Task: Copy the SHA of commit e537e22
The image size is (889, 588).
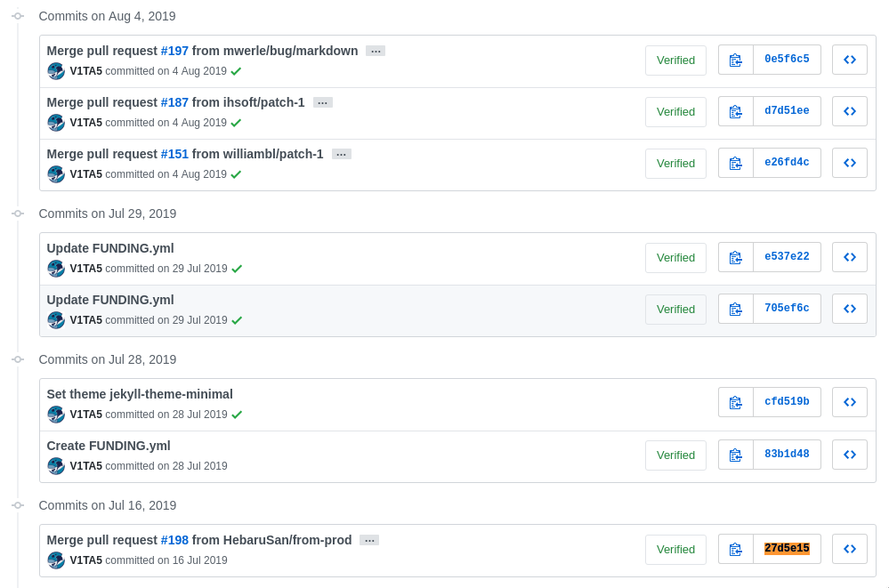Action: pyautogui.click(x=735, y=257)
